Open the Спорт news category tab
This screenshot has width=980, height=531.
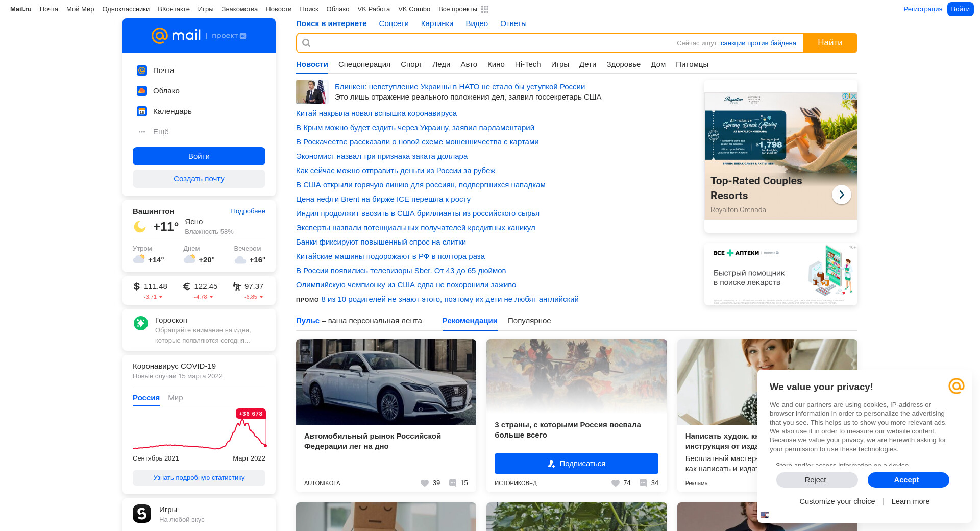point(411,64)
